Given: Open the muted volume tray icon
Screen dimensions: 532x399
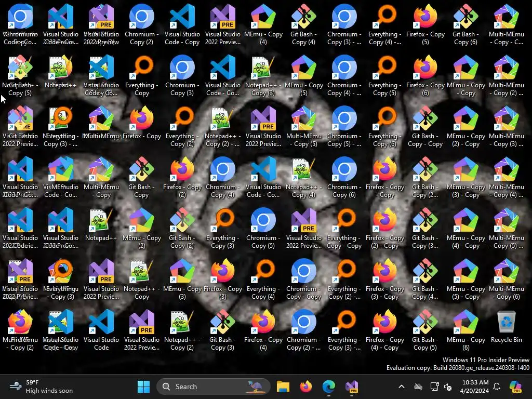Looking at the screenshot, I should pos(448,387).
